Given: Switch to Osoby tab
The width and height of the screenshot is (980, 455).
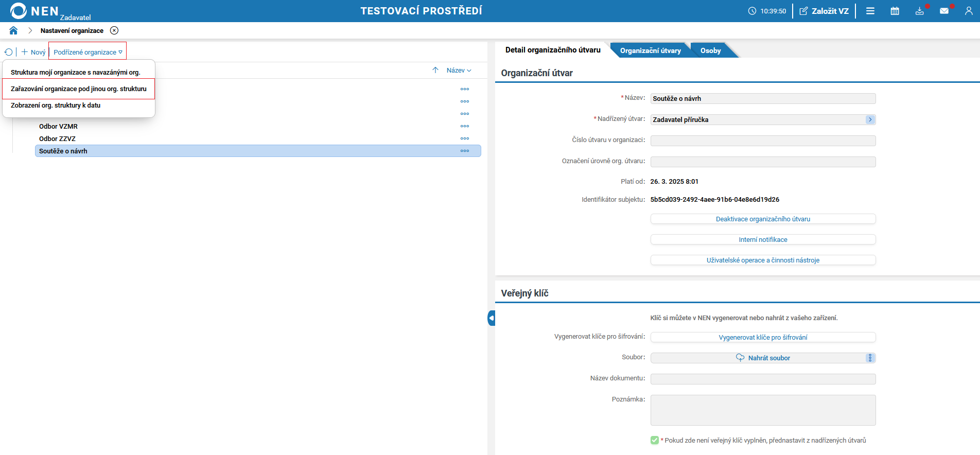Looking at the screenshot, I should (710, 50).
